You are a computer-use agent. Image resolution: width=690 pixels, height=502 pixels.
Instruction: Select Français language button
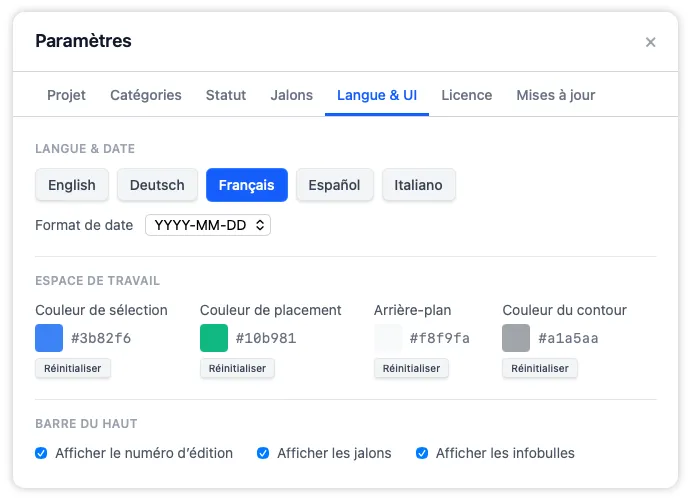tap(246, 185)
